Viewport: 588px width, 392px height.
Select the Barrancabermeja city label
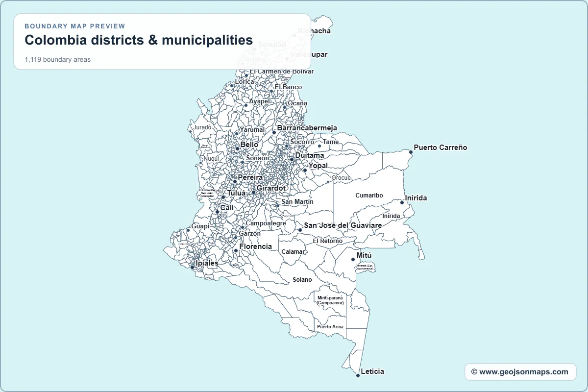pyautogui.click(x=307, y=128)
